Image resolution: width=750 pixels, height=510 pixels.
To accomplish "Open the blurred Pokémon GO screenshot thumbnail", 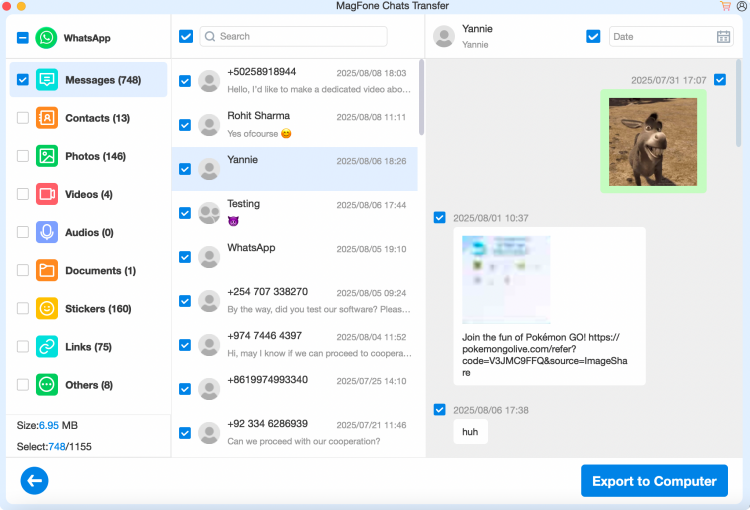I will pos(506,279).
